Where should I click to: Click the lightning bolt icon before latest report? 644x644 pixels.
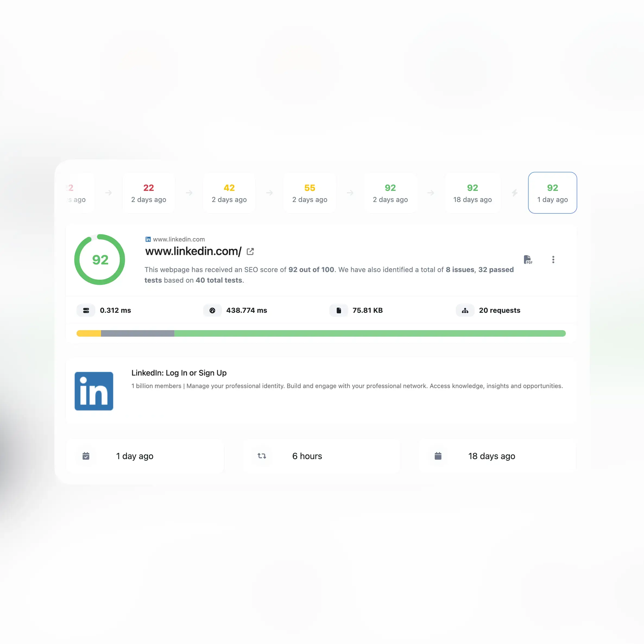[x=515, y=193]
